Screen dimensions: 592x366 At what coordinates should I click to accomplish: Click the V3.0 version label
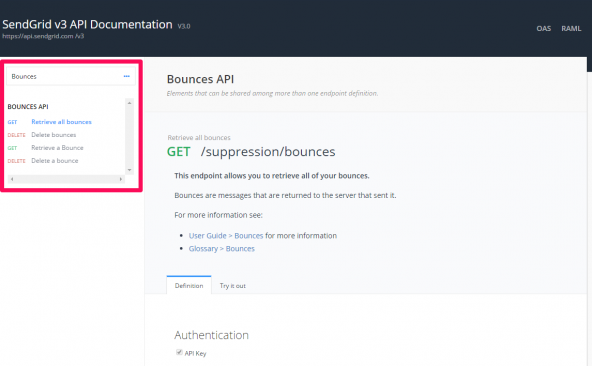(x=184, y=26)
